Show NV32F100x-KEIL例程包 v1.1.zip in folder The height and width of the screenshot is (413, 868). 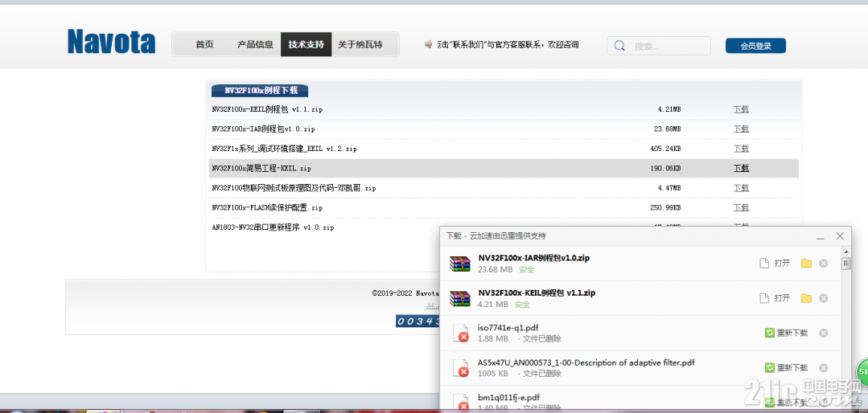tap(806, 298)
